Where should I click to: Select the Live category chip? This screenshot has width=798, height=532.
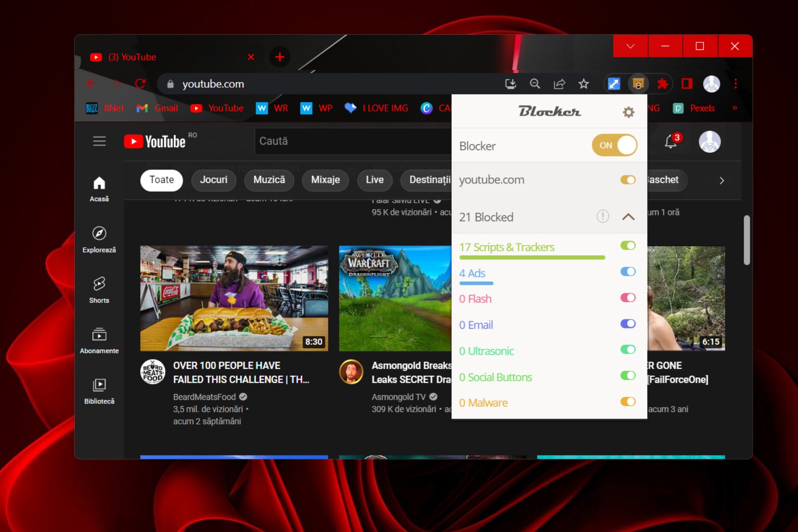(x=374, y=180)
